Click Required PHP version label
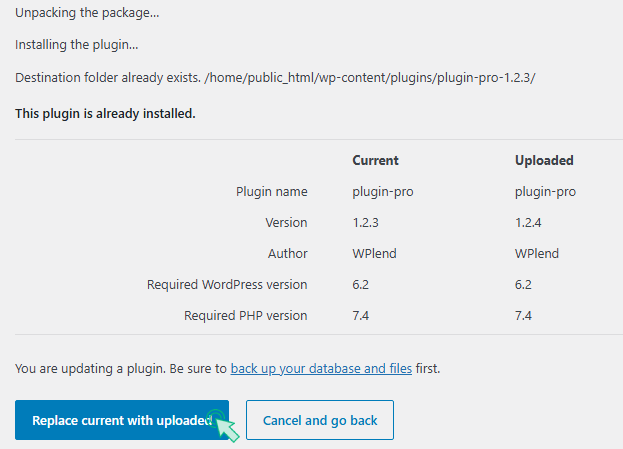The width and height of the screenshot is (623, 449). click(246, 315)
